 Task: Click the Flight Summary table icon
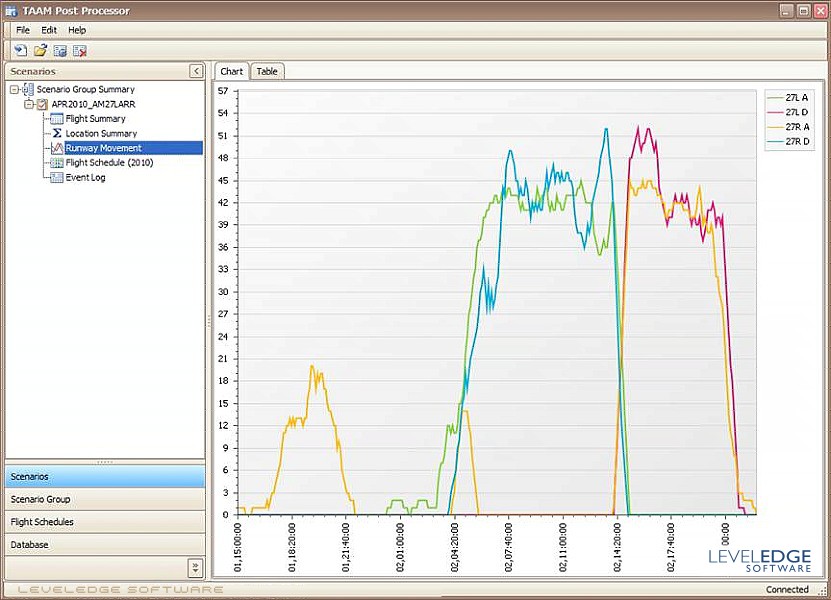(57, 119)
